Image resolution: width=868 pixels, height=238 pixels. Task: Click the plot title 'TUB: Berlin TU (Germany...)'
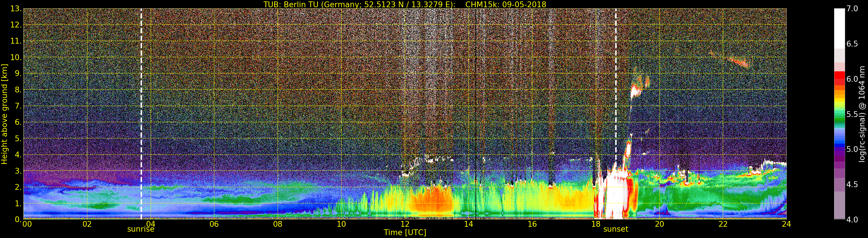[405, 4]
